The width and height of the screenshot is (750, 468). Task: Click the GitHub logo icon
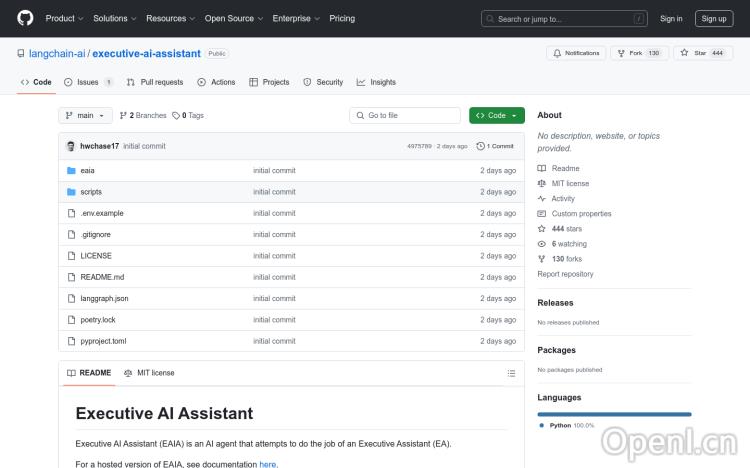[25, 18]
